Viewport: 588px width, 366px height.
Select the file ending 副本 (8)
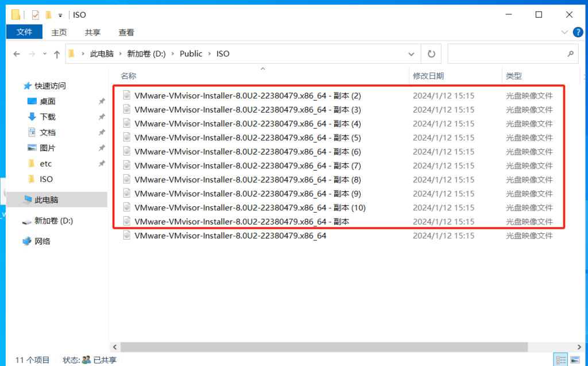(247, 180)
